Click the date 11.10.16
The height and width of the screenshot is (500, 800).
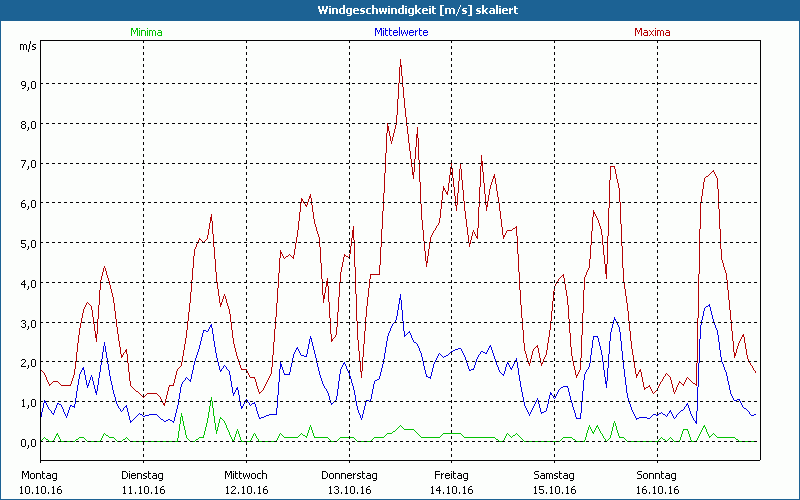(144, 491)
